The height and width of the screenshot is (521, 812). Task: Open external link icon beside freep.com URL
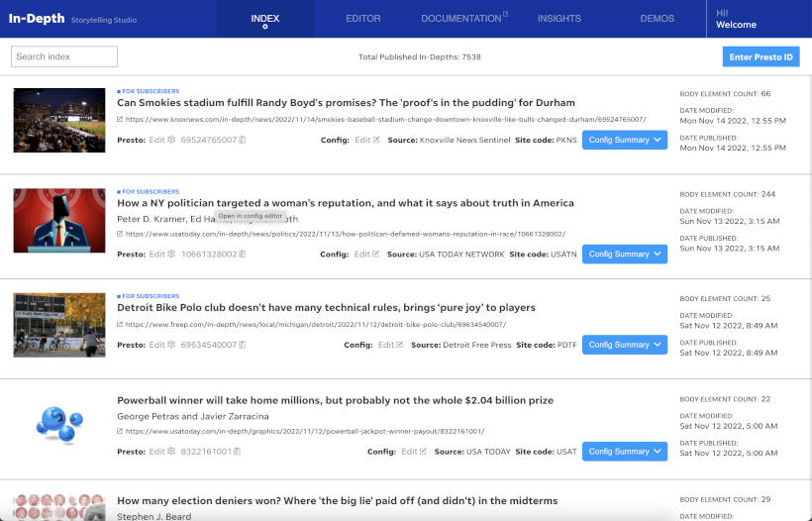pyautogui.click(x=120, y=325)
